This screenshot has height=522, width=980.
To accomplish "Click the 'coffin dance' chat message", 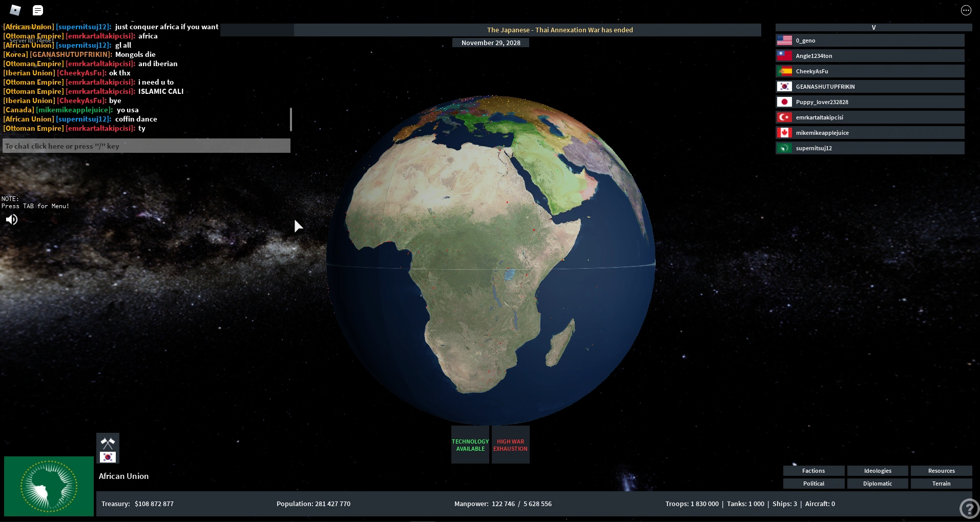I will 136,119.
